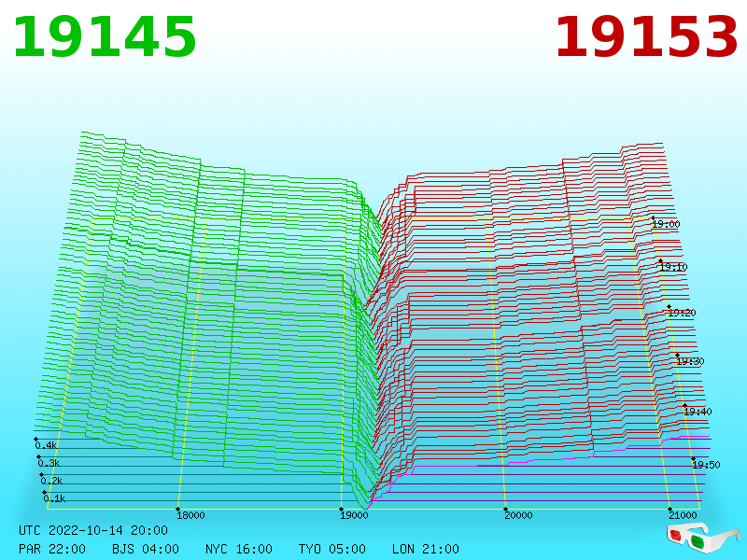Click the 18000 price axis label
The height and width of the screenshot is (560, 747).
click(190, 515)
